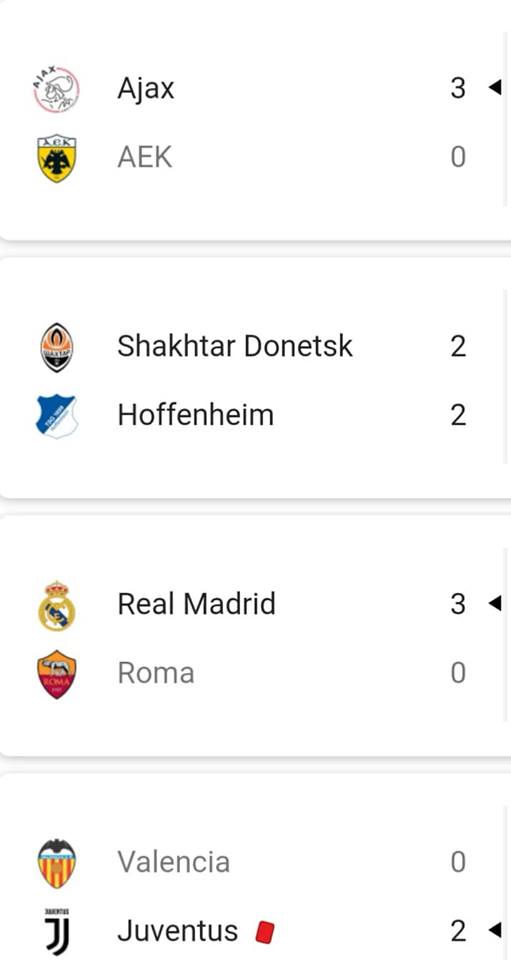Viewport: 511px width, 960px height.
Task: Click Shakhtar Donetsk's score of 2
Action: [x=458, y=347]
